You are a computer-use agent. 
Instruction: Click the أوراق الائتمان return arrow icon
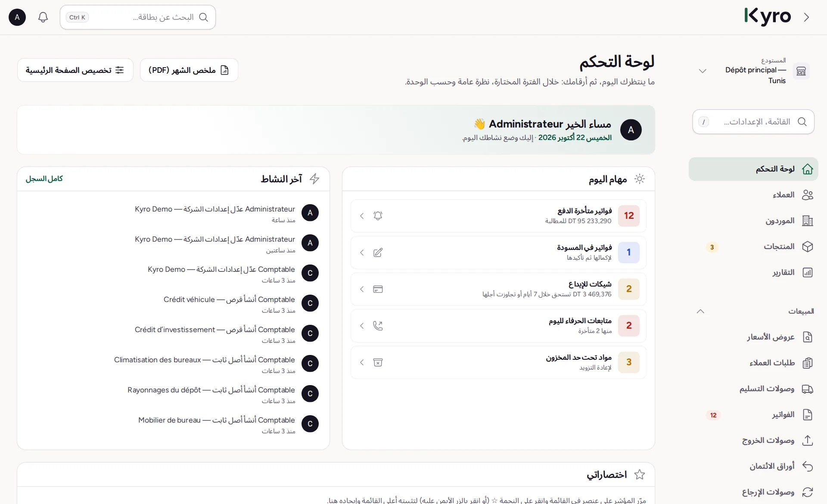point(808,466)
